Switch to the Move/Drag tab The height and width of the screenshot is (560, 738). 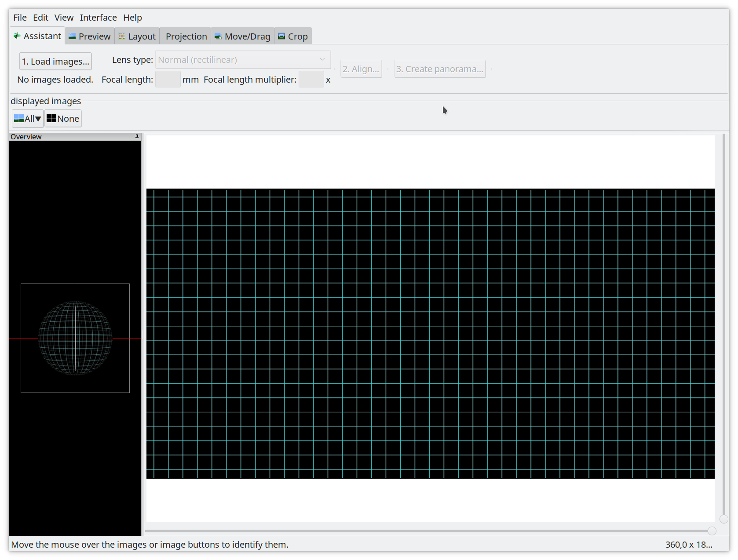pos(243,36)
